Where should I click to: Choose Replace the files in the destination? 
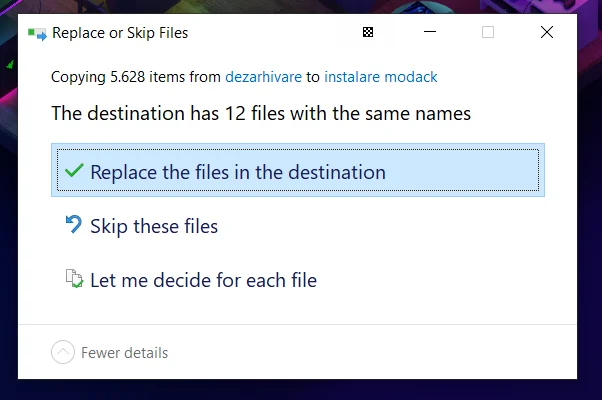point(298,170)
